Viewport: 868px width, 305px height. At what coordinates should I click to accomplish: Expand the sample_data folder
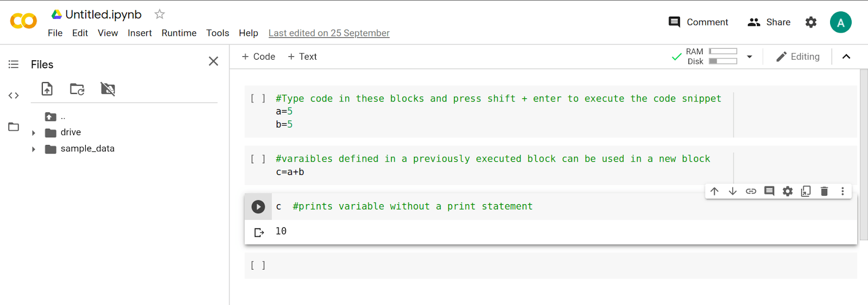point(34,149)
